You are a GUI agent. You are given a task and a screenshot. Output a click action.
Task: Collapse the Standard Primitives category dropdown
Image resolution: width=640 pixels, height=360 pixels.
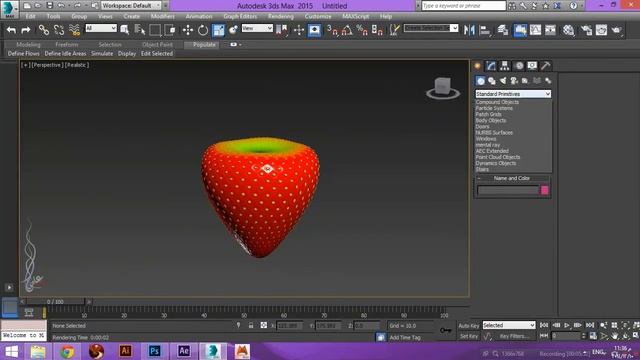coord(513,94)
